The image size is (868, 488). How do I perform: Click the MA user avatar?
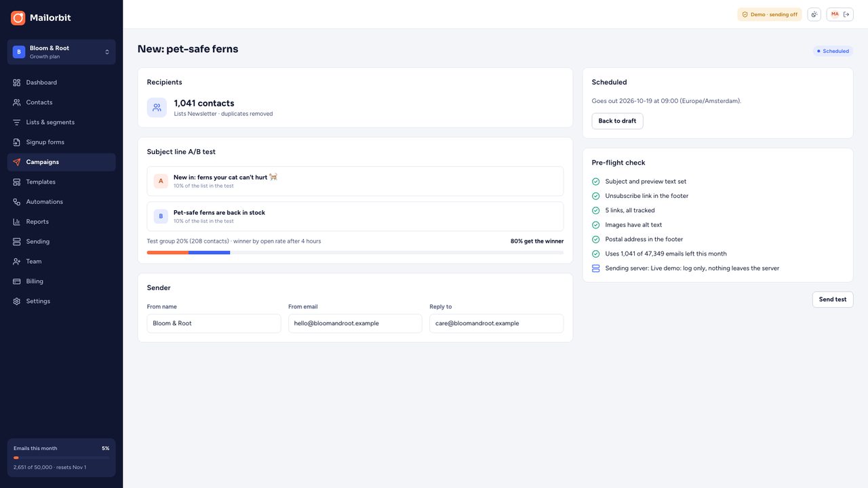point(835,14)
